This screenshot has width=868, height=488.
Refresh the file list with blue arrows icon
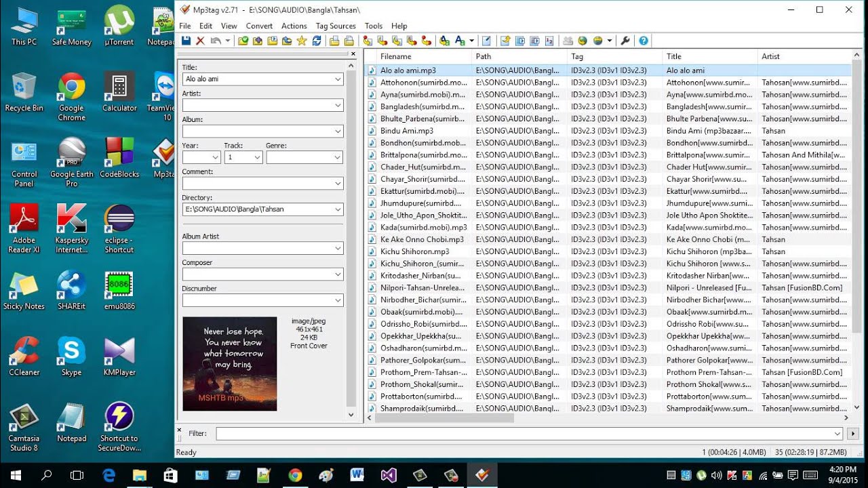[317, 41]
